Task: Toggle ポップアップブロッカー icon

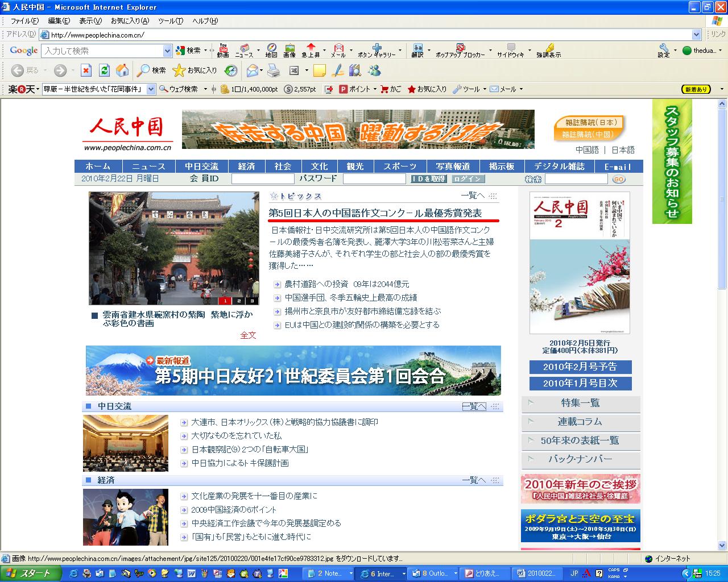Action: pos(460,51)
